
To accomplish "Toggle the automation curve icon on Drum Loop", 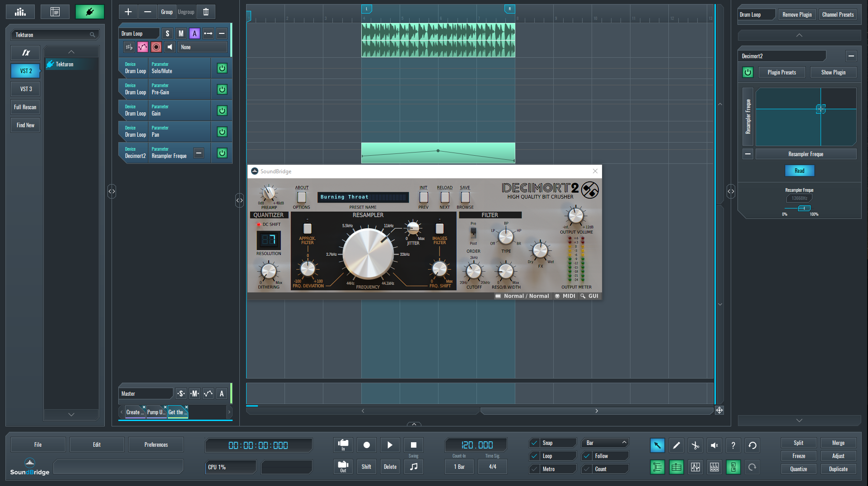I will point(143,47).
